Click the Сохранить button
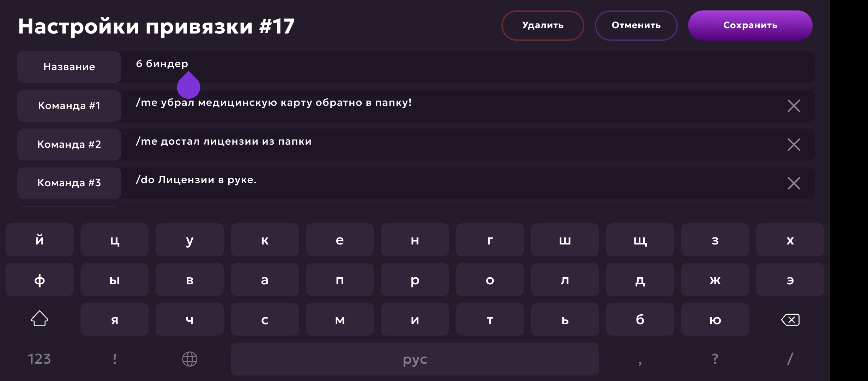 tap(750, 25)
